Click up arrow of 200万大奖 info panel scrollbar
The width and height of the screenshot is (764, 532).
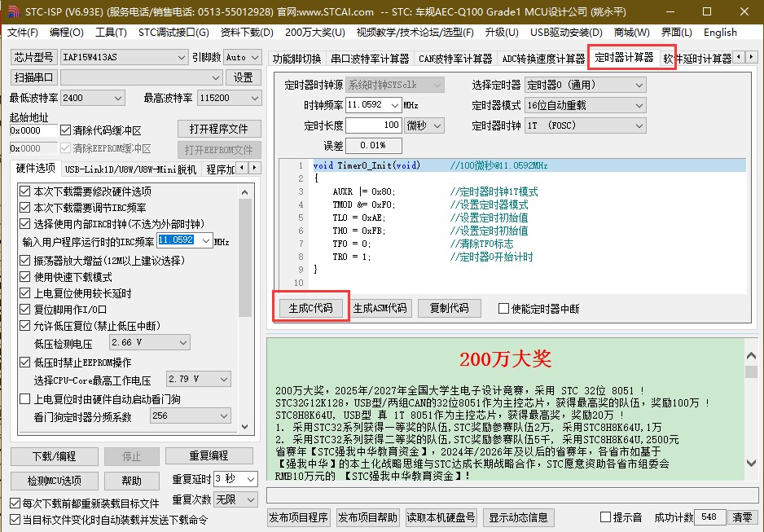click(751, 356)
